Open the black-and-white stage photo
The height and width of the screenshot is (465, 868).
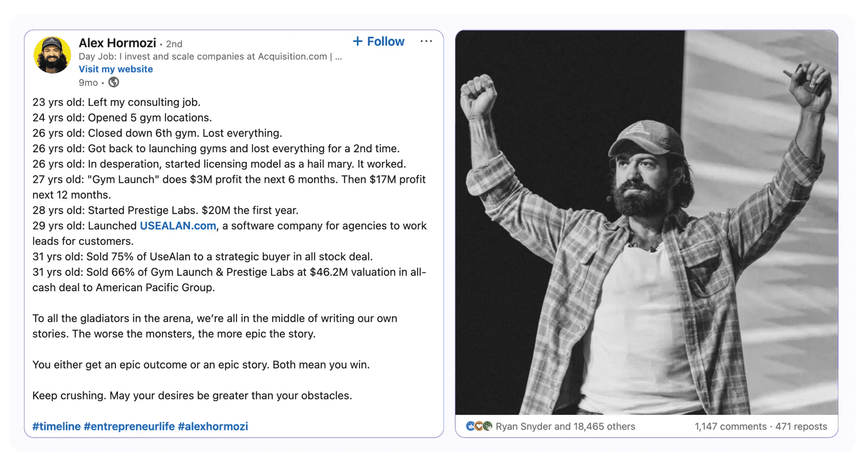click(646, 222)
